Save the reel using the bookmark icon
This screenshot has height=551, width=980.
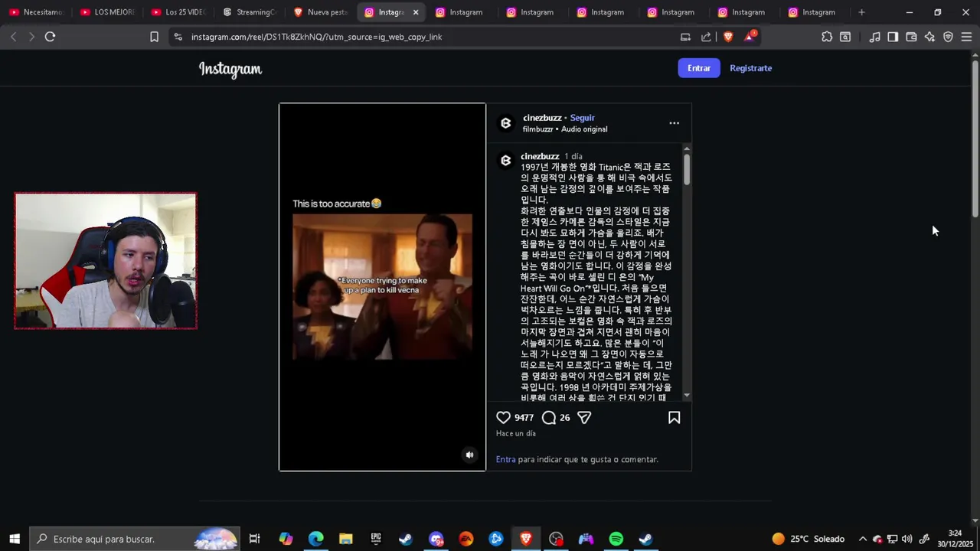click(675, 418)
